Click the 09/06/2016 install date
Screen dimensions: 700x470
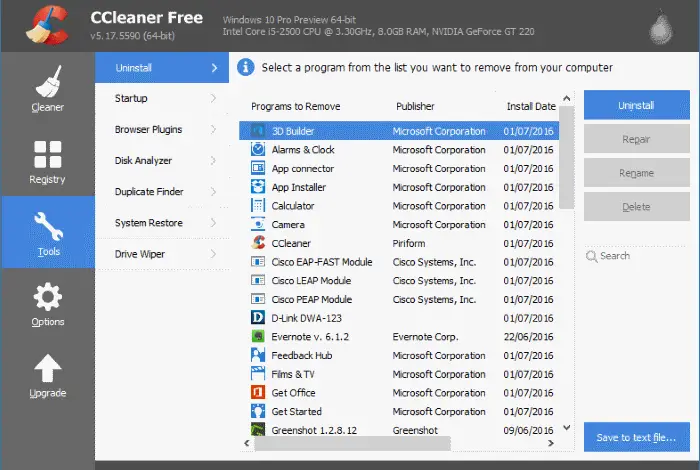pos(529,430)
